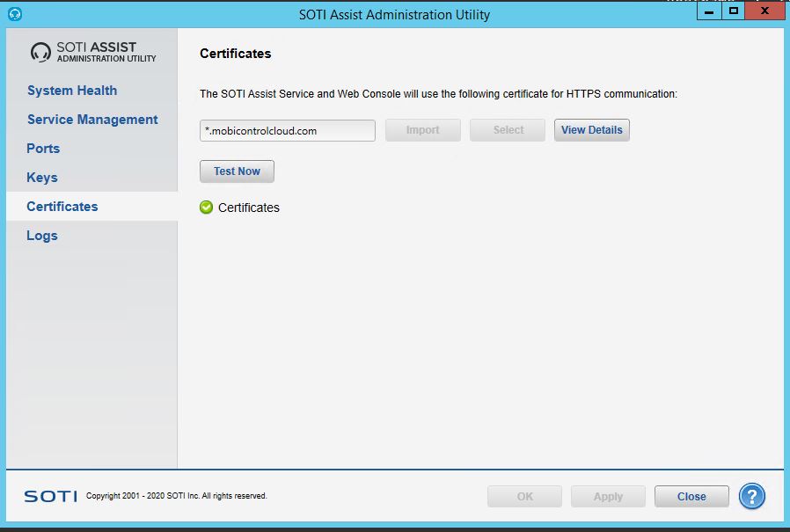
Task: Click the HTTPS communication description text
Action: tap(438, 94)
